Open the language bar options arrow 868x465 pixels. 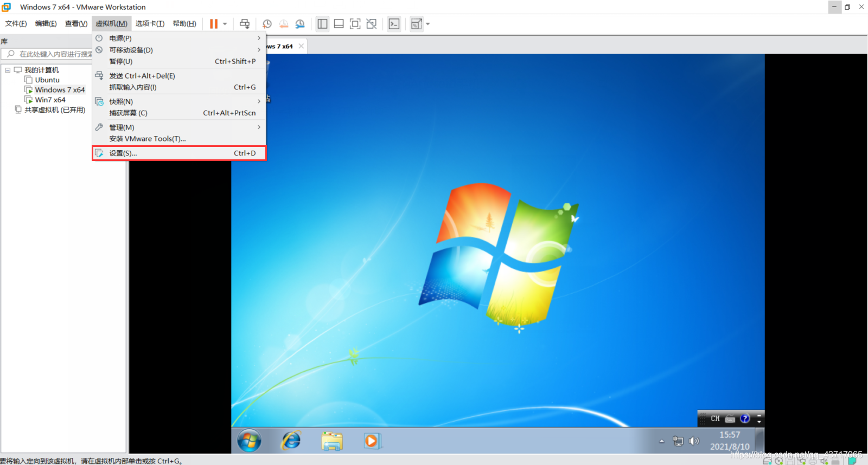[759, 421]
